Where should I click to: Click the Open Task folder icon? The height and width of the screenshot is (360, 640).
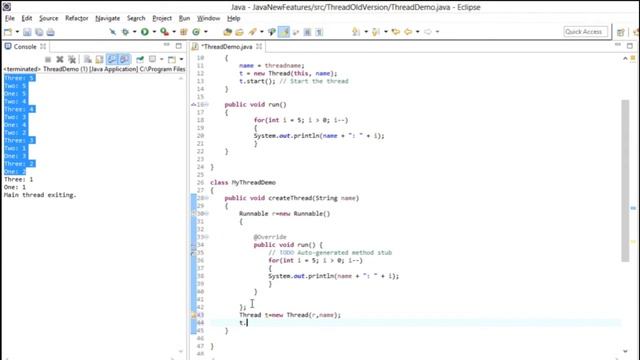click(x=240, y=32)
